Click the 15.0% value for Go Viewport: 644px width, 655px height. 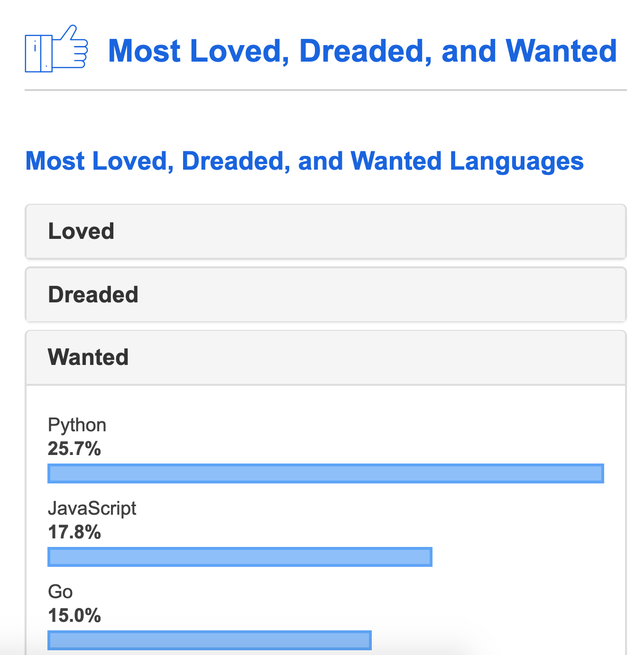(x=74, y=615)
